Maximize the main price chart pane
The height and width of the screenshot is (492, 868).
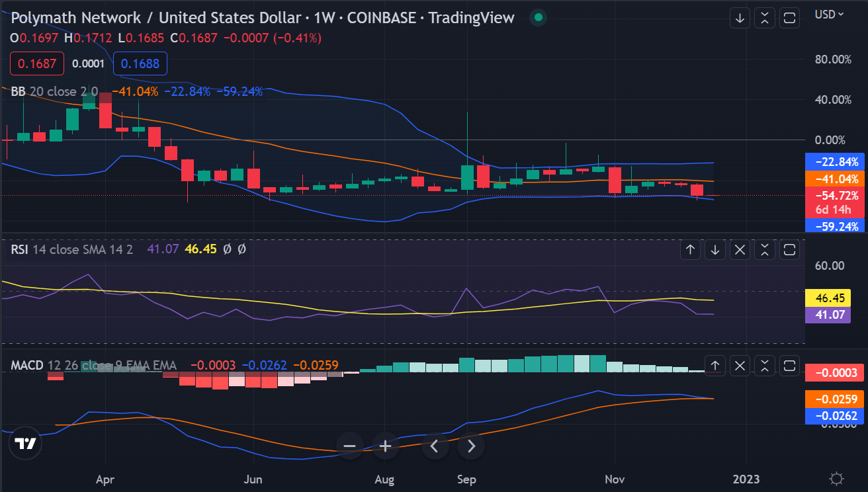[x=789, y=18]
